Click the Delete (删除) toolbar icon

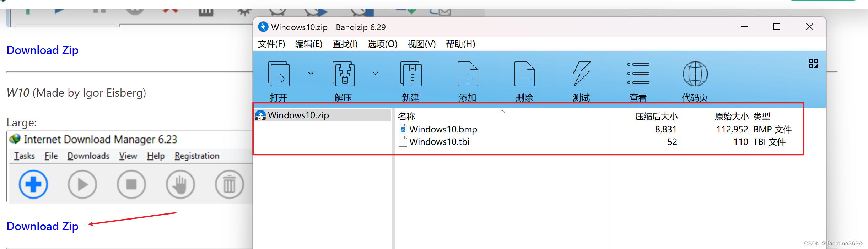(x=525, y=74)
